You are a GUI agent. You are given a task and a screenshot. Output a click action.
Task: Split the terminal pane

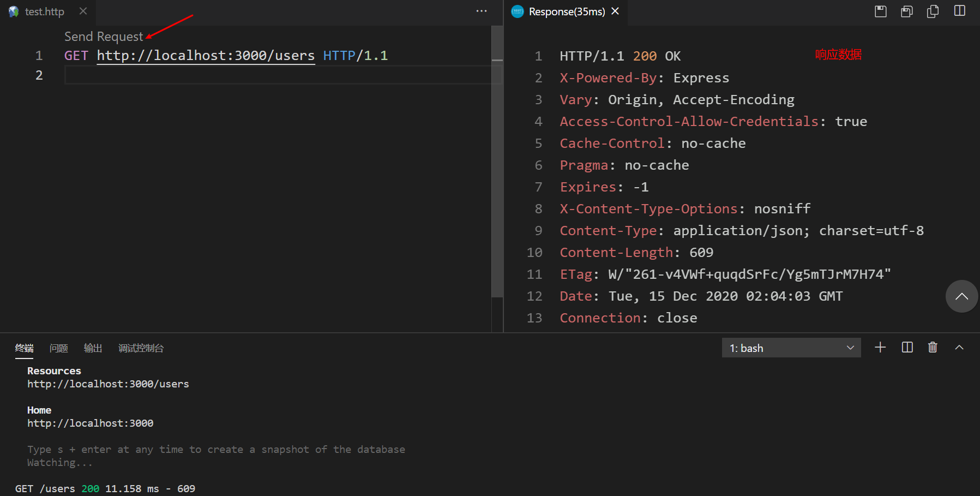coord(907,348)
